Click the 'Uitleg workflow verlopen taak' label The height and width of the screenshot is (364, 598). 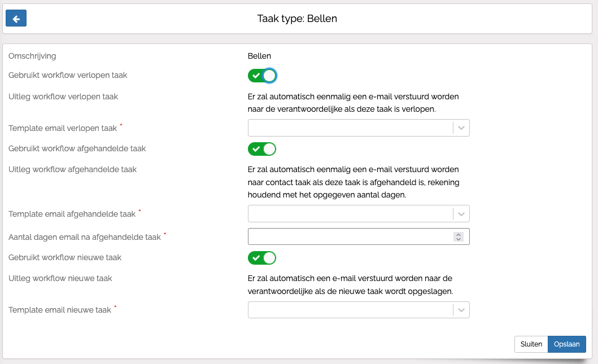(63, 97)
